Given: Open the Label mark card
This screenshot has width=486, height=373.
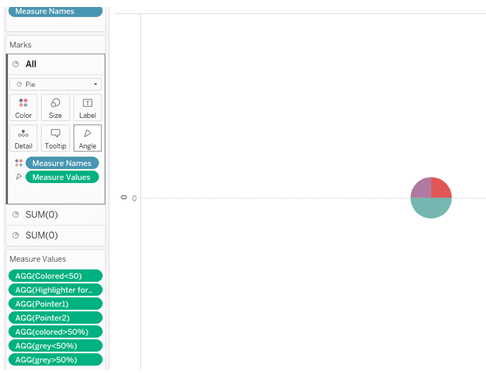Looking at the screenshot, I should [x=87, y=107].
